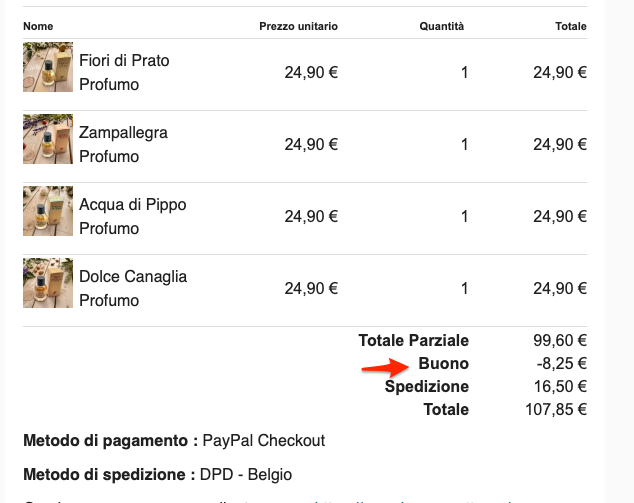Select the Quantità column header

click(x=441, y=26)
